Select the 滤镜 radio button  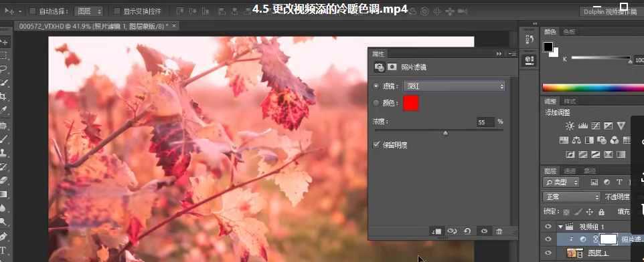376,86
